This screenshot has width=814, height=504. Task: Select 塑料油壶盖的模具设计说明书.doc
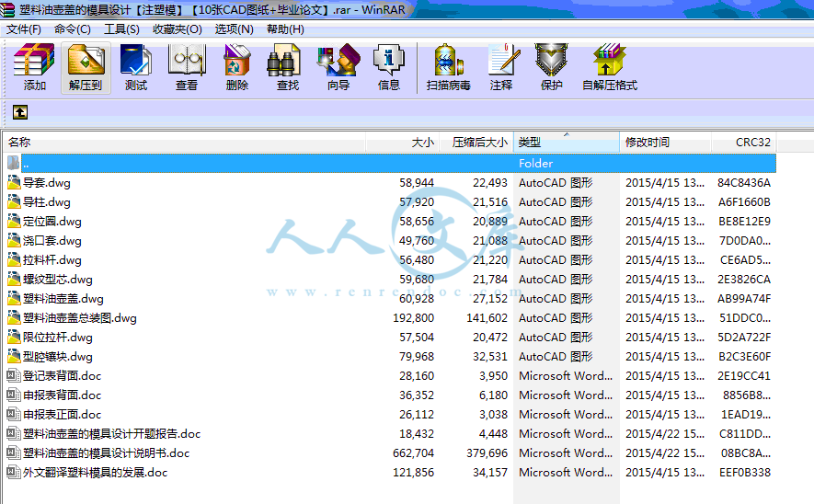107,453
